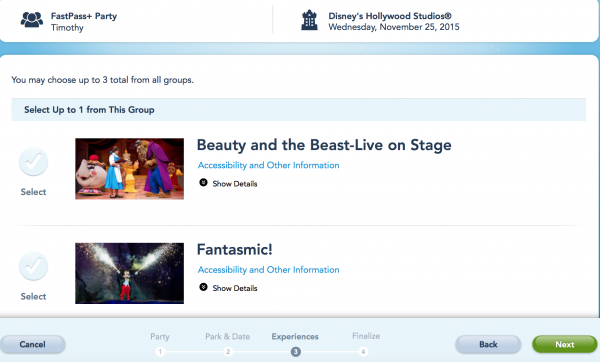Open Accessibility info for Beauty and the Beast
Viewport: 600px width, 362px height.
(x=268, y=165)
